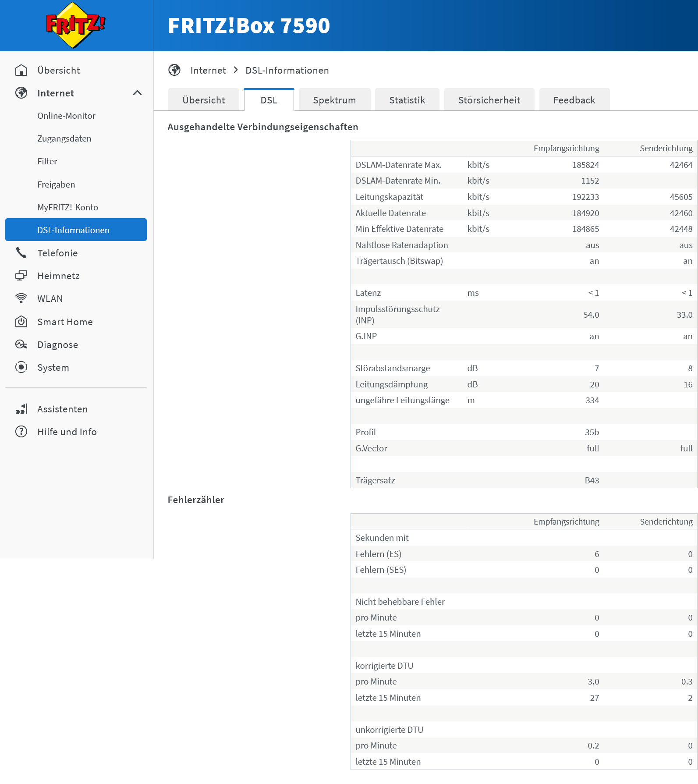Click the Leitungslänge value 334
This screenshot has height=784, width=698.
(592, 400)
